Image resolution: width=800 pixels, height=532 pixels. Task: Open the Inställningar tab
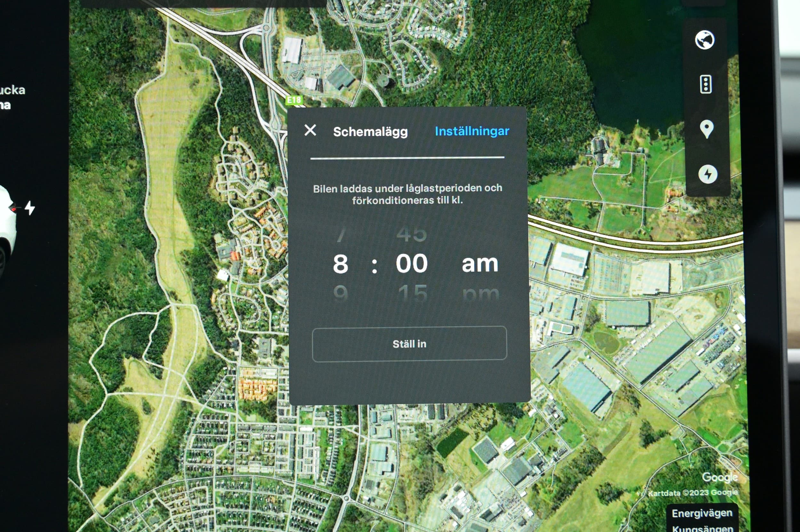(x=472, y=131)
